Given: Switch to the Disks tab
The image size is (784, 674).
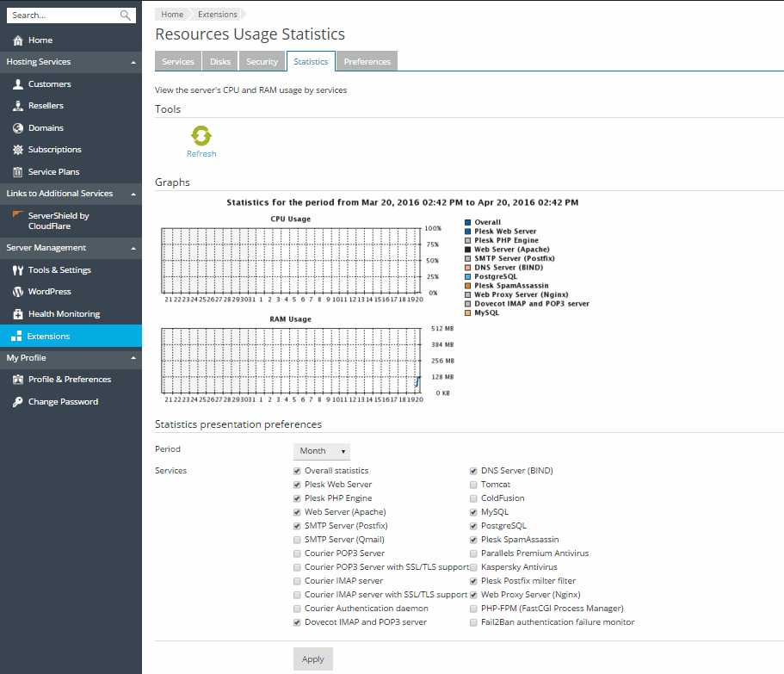Looking at the screenshot, I should click(x=220, y=62).
